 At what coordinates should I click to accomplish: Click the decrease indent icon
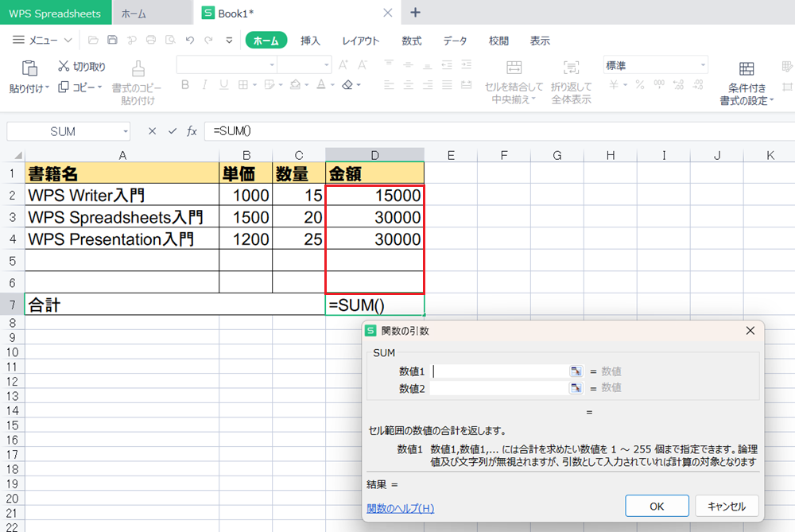(447, 65)
